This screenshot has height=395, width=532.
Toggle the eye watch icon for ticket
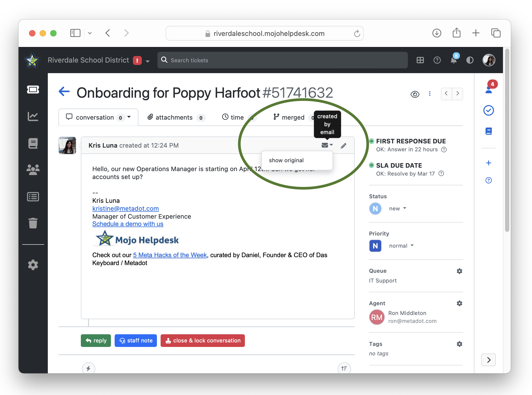(415, 94)
